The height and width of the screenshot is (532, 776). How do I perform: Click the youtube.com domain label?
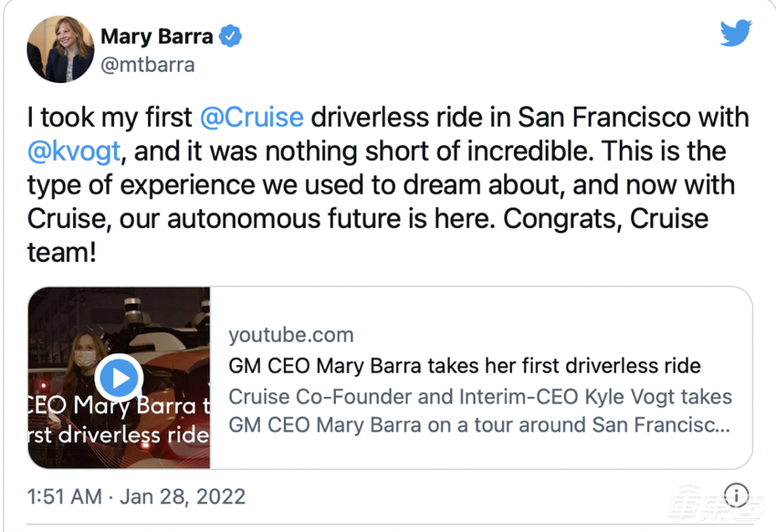291,336
